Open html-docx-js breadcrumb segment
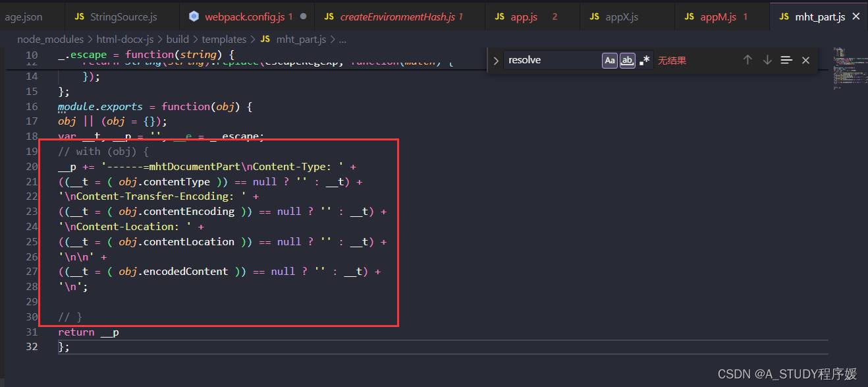868x387 pixels. pos(125,40)
